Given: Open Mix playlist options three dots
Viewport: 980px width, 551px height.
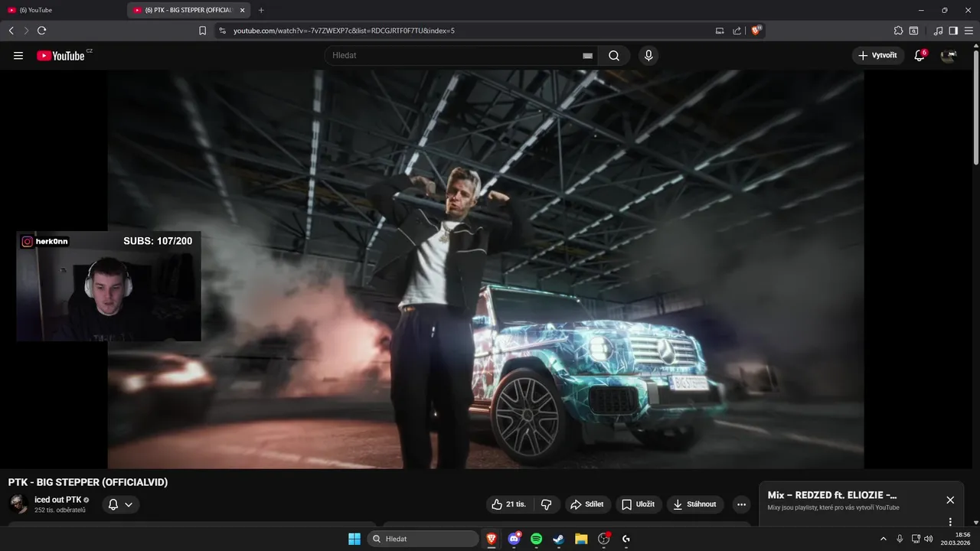Looking at the screenshot, I should click(950, 522).
